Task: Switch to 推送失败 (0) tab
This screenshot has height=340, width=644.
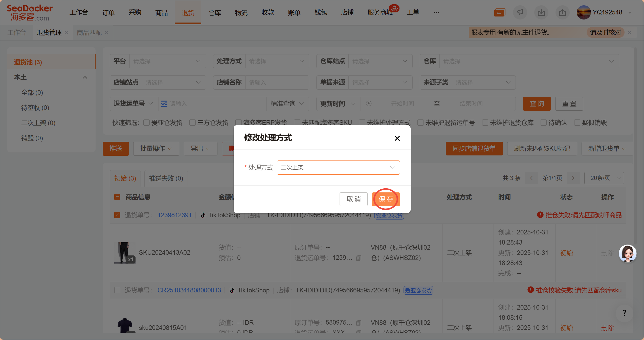Action: click(x=166, y=178)
